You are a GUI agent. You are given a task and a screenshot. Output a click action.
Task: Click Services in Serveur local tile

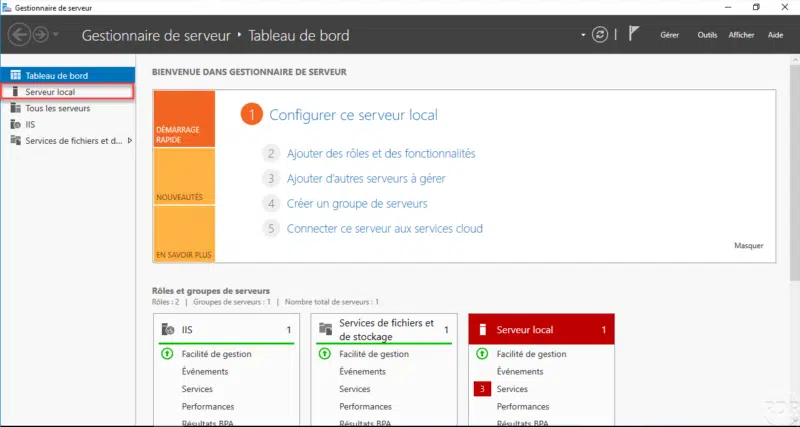512,389
